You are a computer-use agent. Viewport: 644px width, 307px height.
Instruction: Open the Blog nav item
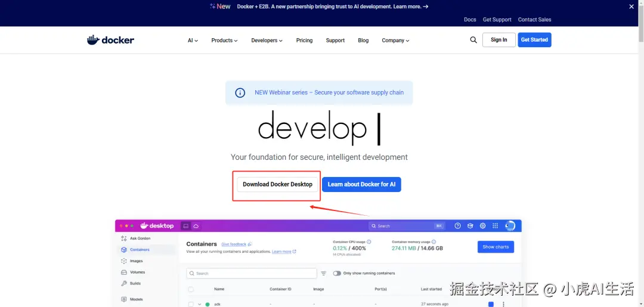coord(363,41)
